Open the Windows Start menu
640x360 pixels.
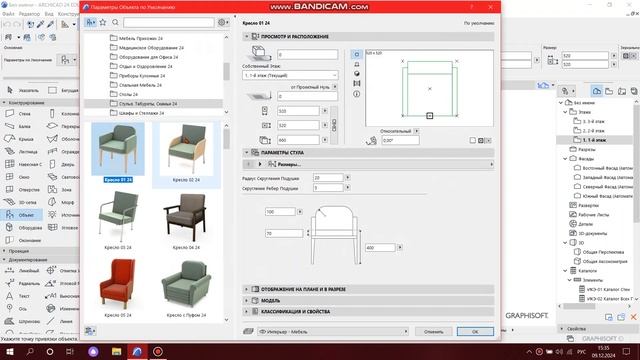pyautogui.click(x=9, y=351)
